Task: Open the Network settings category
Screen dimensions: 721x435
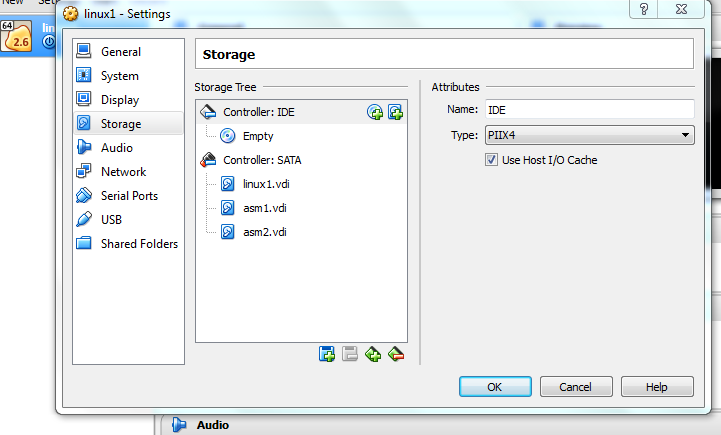Action: [128, 171]
